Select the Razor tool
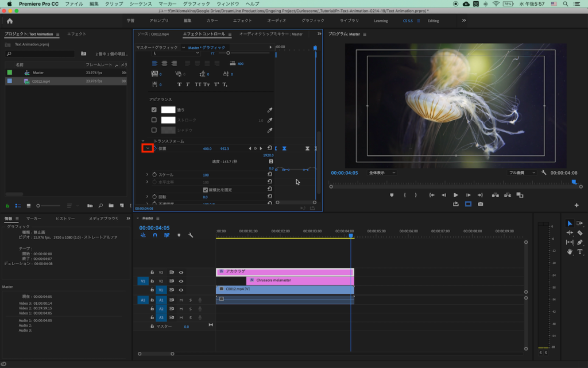Image resolution: width=588 pixels, height=368 pixels. (x=580, y=233)
